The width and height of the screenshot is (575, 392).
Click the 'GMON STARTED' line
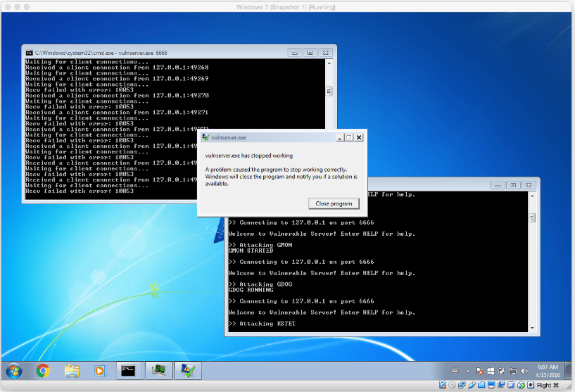251,251
